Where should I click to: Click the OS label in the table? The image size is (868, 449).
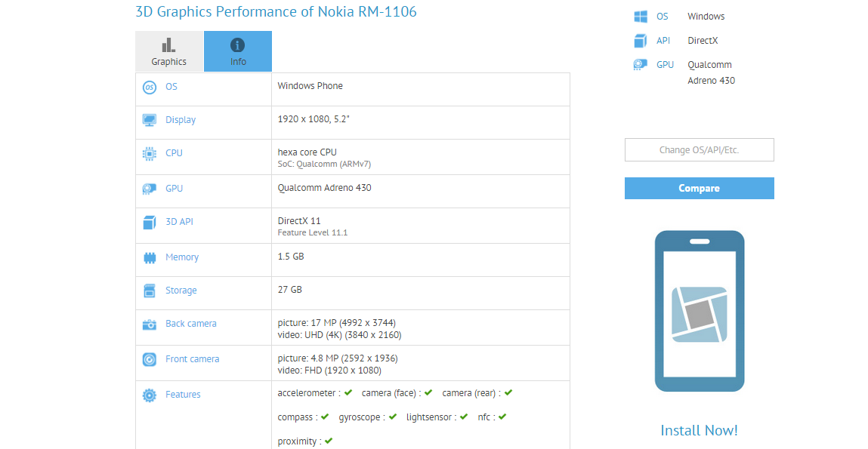(x=171, y=87)
